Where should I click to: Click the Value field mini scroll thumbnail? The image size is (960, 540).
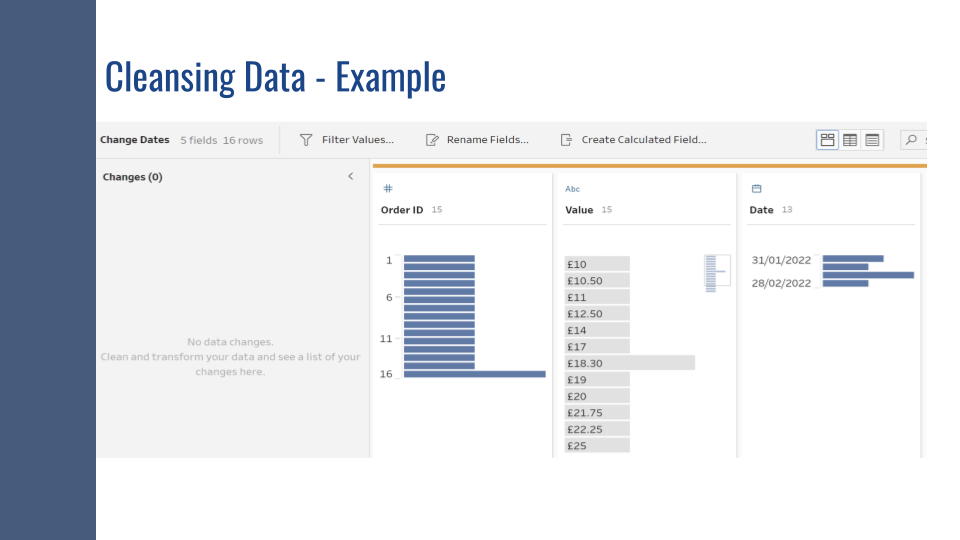[x=716, y=272]
